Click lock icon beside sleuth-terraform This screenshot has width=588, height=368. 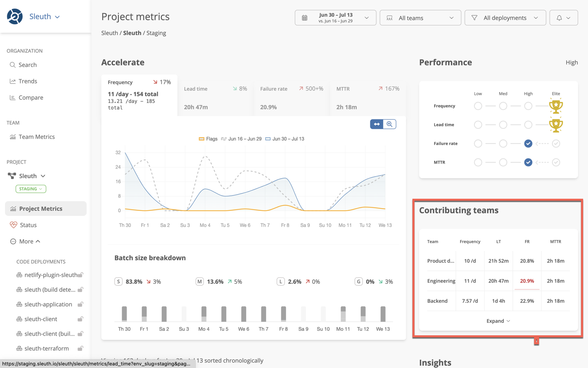[80, 348]
